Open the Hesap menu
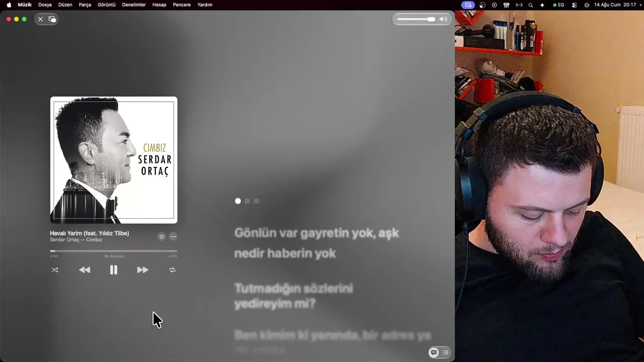644x362 pixels. pos(159,5)
